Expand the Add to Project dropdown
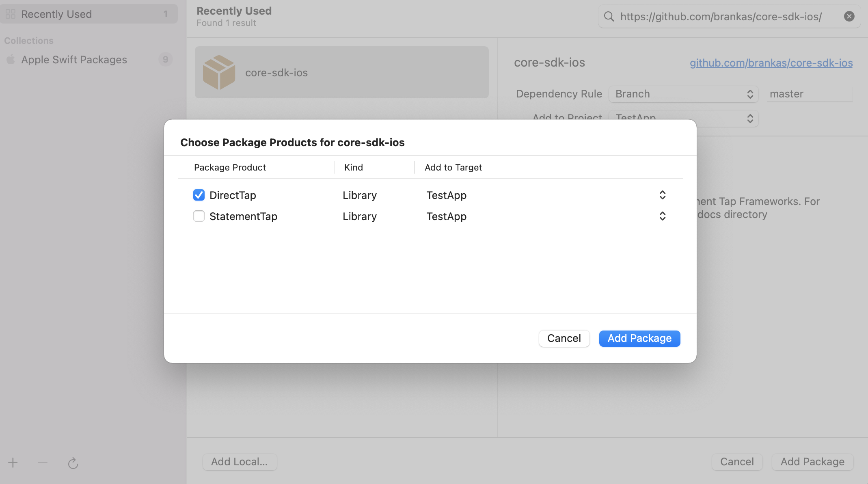 point(750,118)
